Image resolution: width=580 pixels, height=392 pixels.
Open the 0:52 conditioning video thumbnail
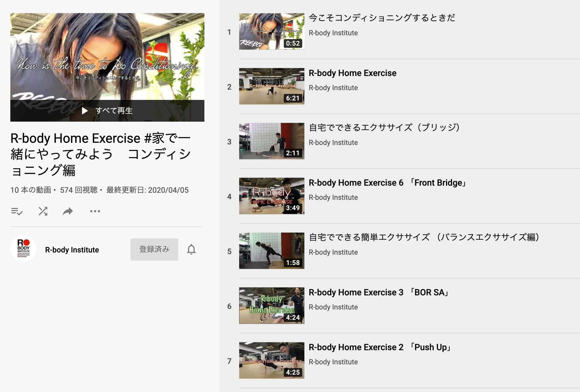click(x=272, y=31)
